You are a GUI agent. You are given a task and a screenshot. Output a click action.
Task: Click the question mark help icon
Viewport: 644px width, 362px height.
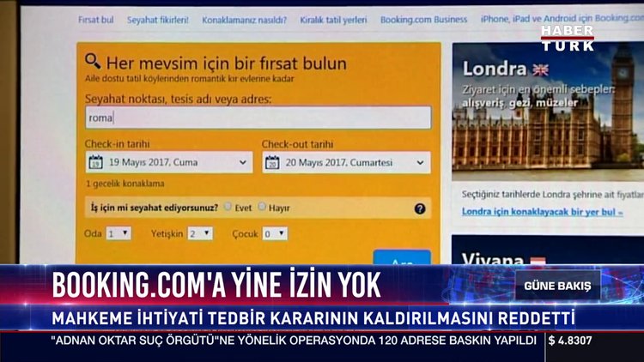(x=420, y=208)
